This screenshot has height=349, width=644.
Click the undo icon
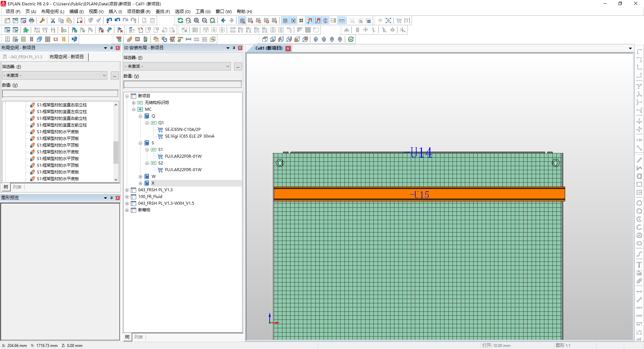[109, 20]
